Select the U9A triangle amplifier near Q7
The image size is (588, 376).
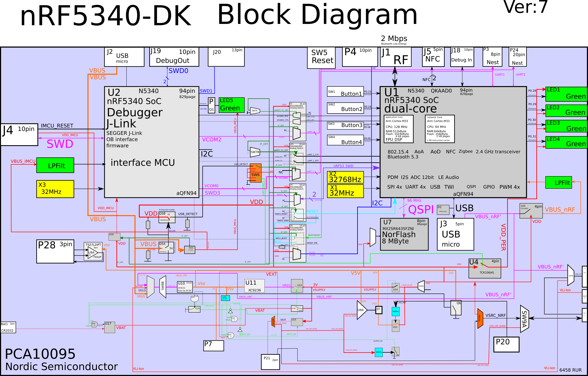[362, 310]
